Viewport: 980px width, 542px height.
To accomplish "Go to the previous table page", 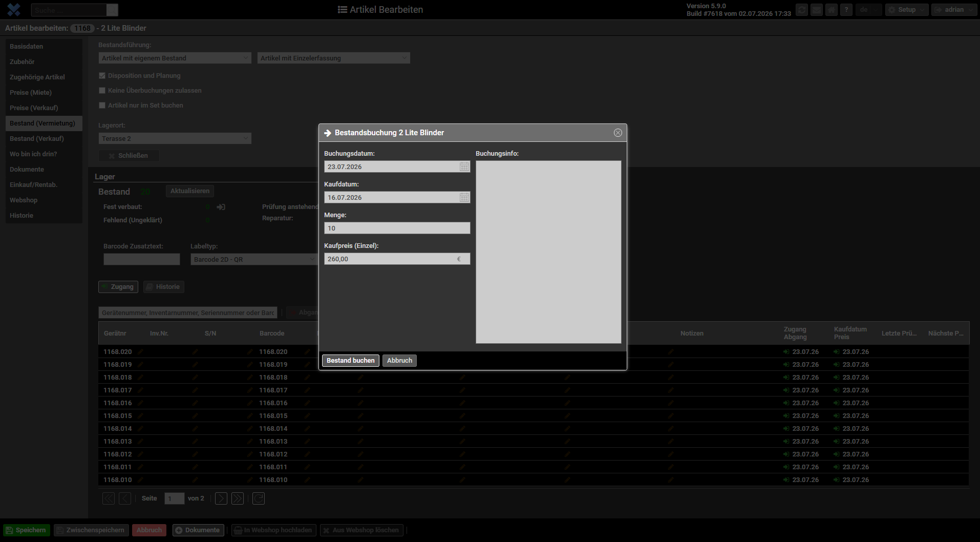I will tap(125, 498).
